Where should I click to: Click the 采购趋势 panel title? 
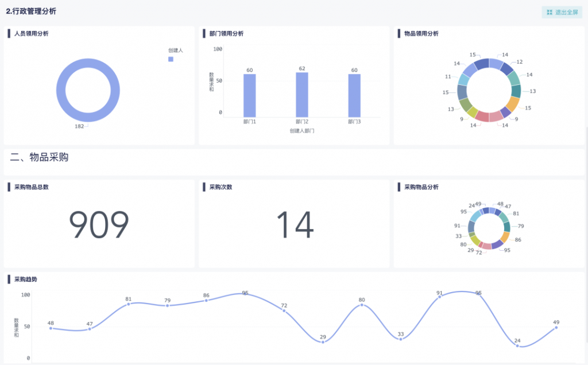pos(26,279)
